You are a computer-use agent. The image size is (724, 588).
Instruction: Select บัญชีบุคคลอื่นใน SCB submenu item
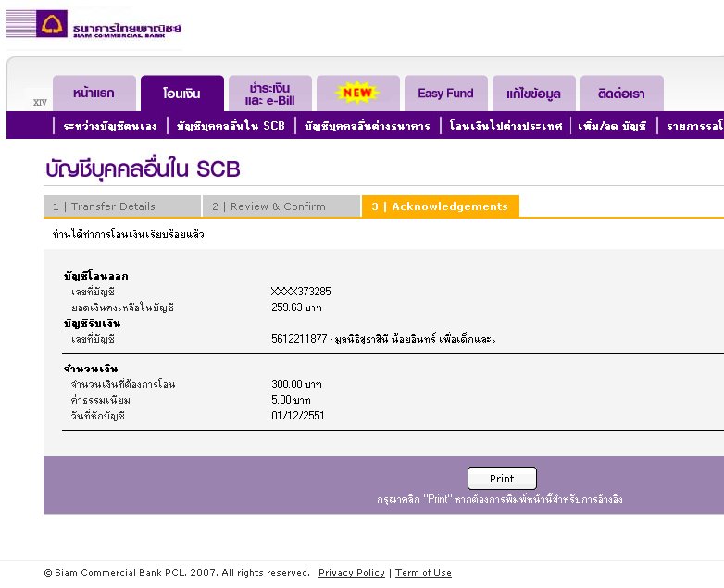point(231,126)
